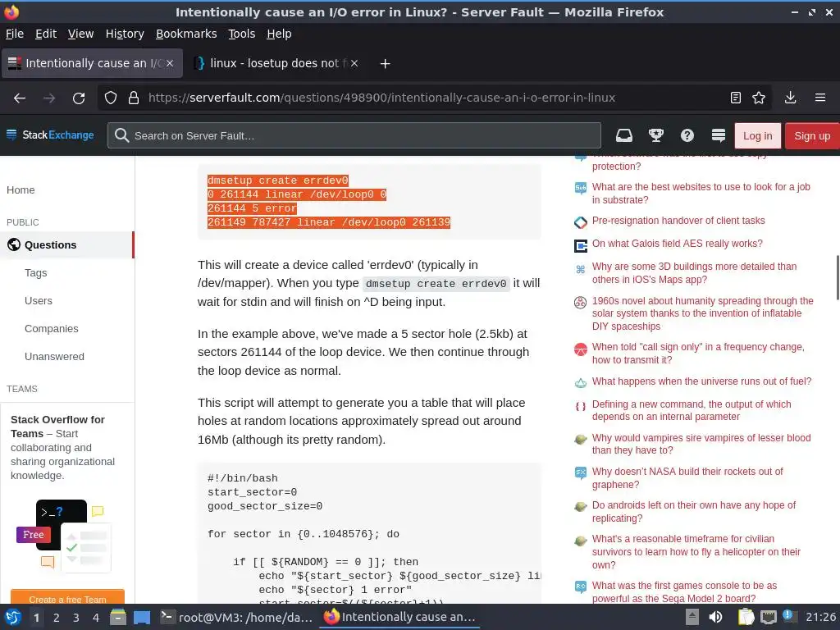Screen dimensions: 840x630
Task: Reload the current page
Action: 79,98
